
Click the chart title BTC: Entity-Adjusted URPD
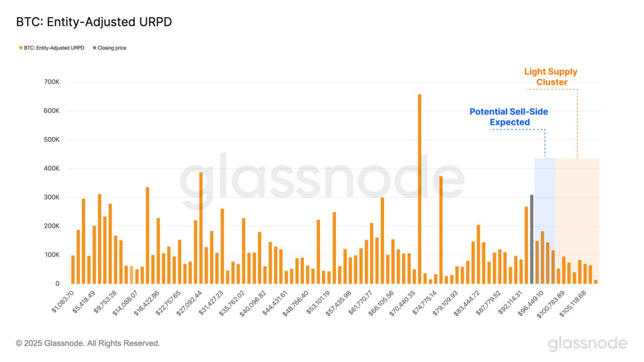point(95,22)
